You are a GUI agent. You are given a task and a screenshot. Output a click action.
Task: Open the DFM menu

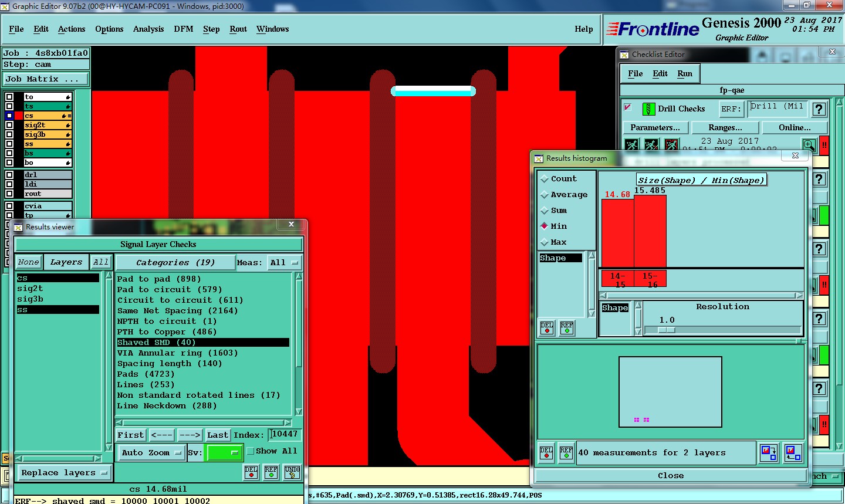coord(184,29)
